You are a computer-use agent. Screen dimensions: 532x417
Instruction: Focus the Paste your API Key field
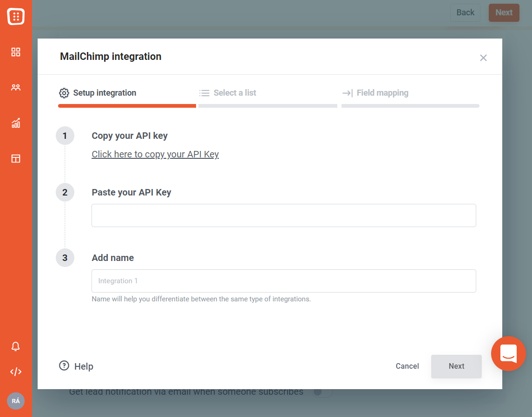click(283, 215)
